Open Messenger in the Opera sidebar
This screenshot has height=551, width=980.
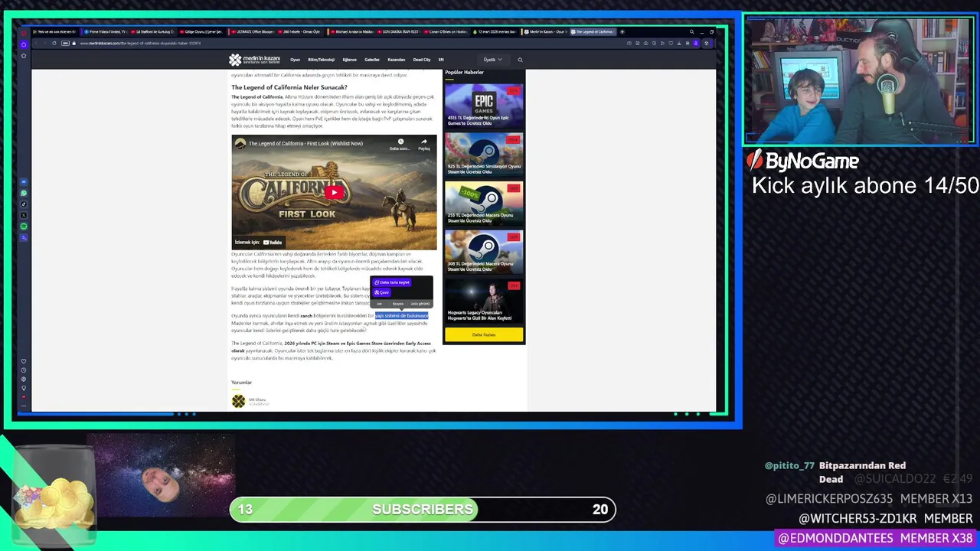click(x=24, y=182)
